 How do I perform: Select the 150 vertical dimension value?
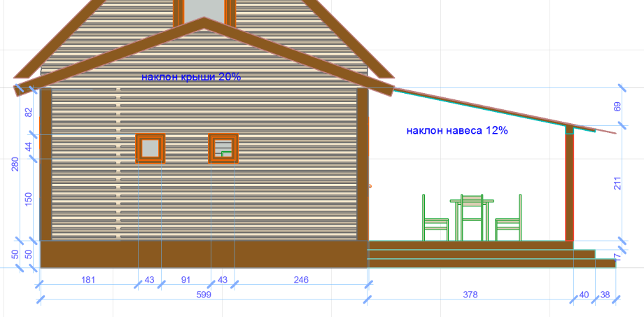pyautogui.click(x=29, y=199)
